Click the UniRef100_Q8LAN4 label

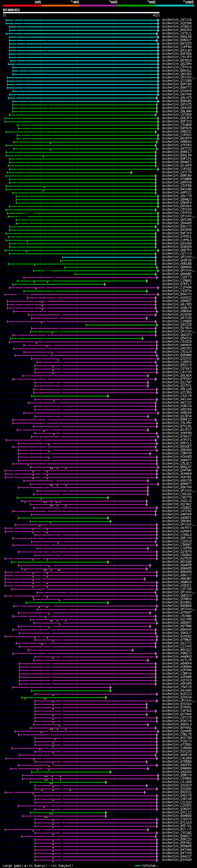coord(177,111)
